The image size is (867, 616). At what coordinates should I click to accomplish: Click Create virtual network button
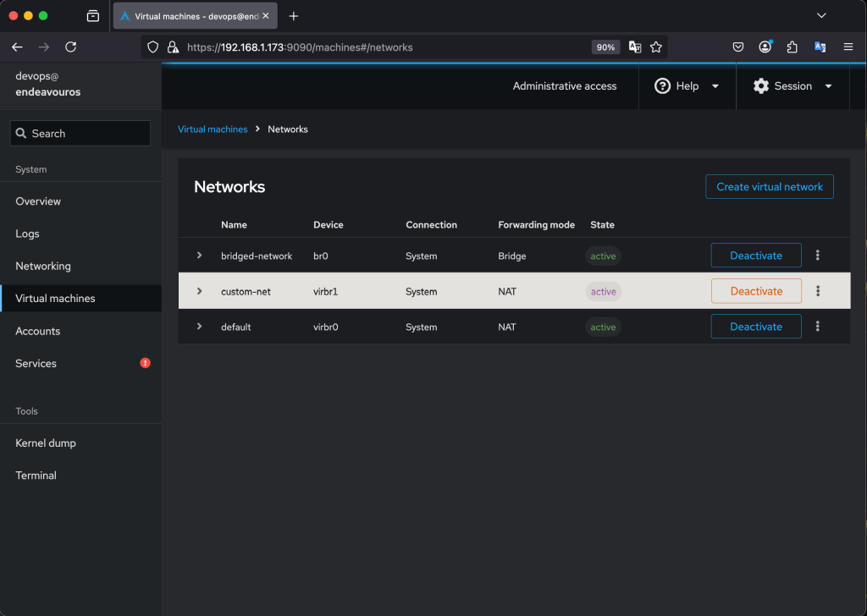(769, 187)
